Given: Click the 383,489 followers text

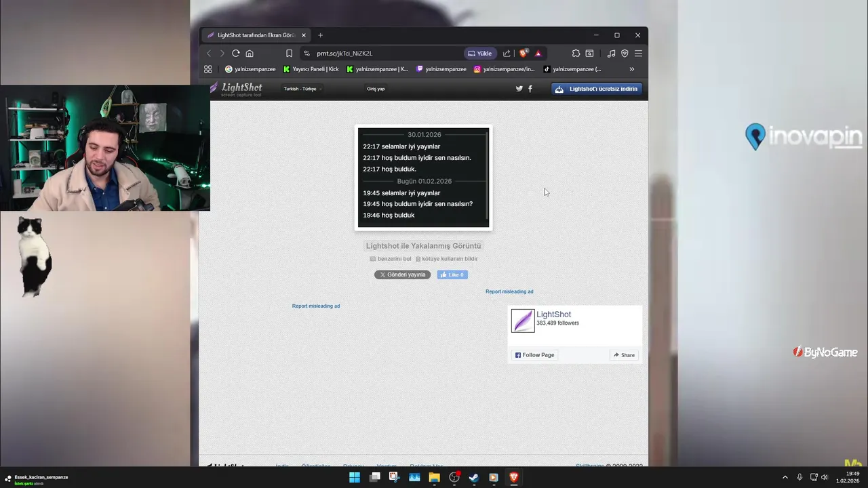Looking at the screenshot, I should coord(557,323).
